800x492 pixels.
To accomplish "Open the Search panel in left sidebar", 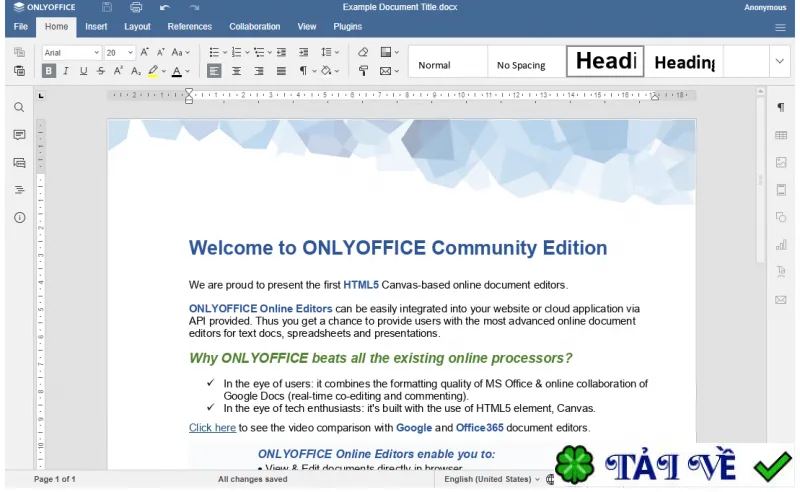I will 19,107.
